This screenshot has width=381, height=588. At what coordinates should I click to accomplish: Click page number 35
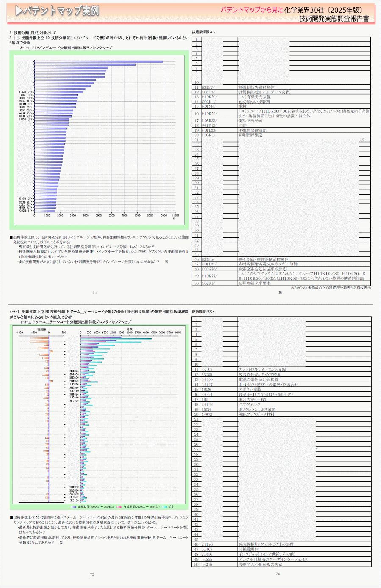(x=94, y=292)
